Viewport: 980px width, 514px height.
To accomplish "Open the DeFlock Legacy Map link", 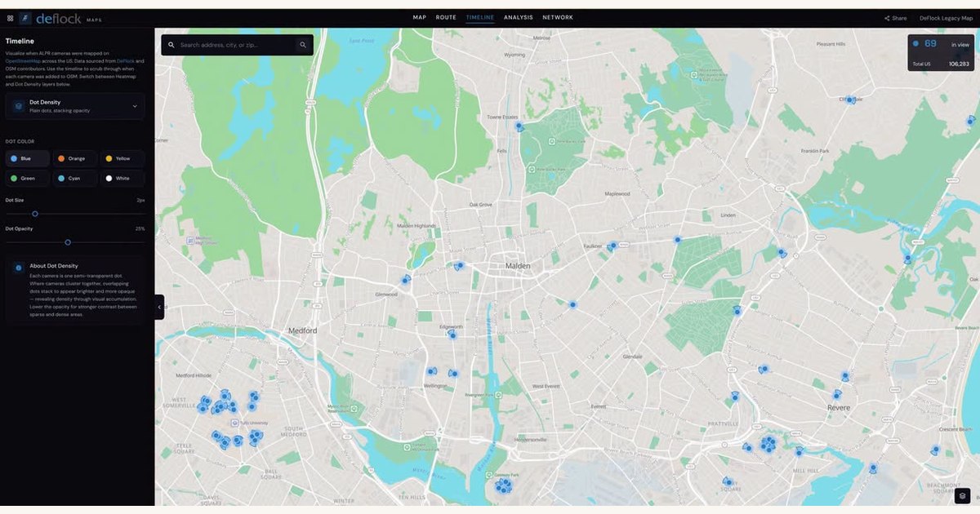I will pos(946,18).
